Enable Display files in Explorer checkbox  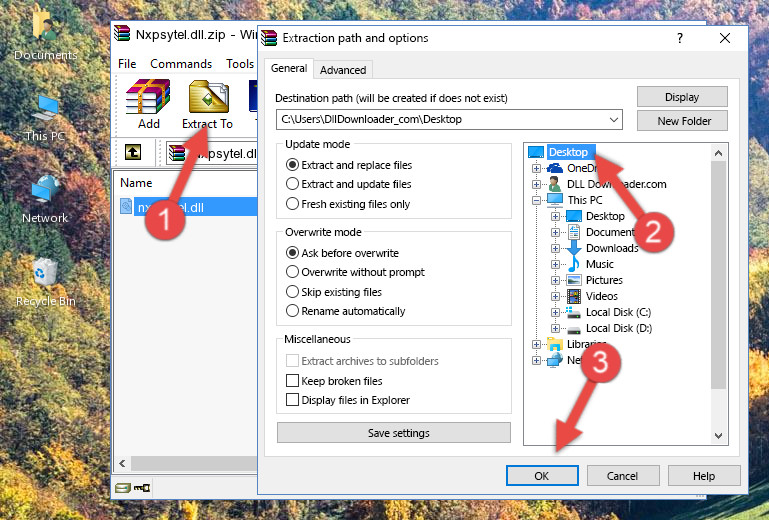point(292,400)
